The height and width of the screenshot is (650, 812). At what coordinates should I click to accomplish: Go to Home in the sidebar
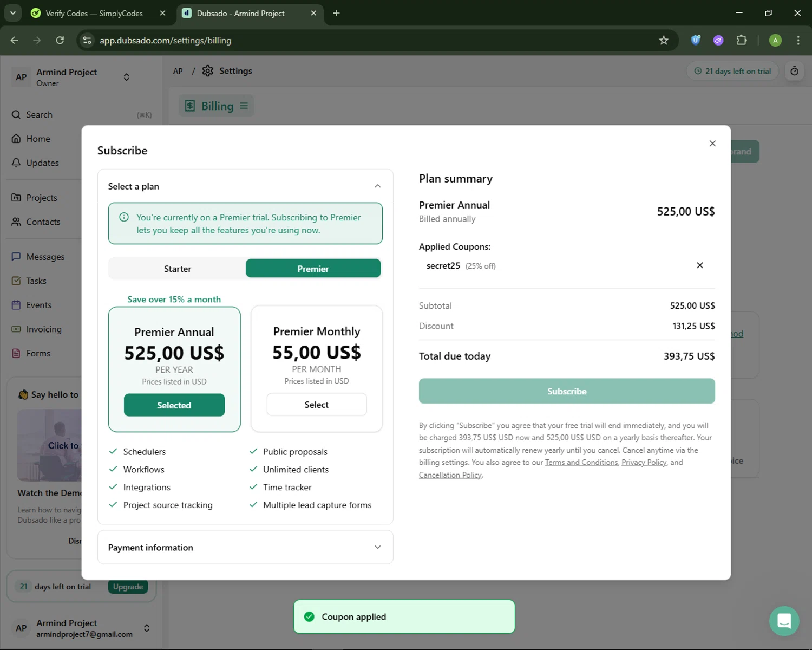pyautogui.click(x=38, y=139)
